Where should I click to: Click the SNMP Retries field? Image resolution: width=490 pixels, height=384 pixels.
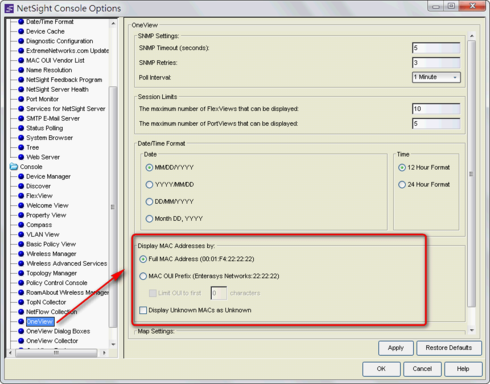436,63
